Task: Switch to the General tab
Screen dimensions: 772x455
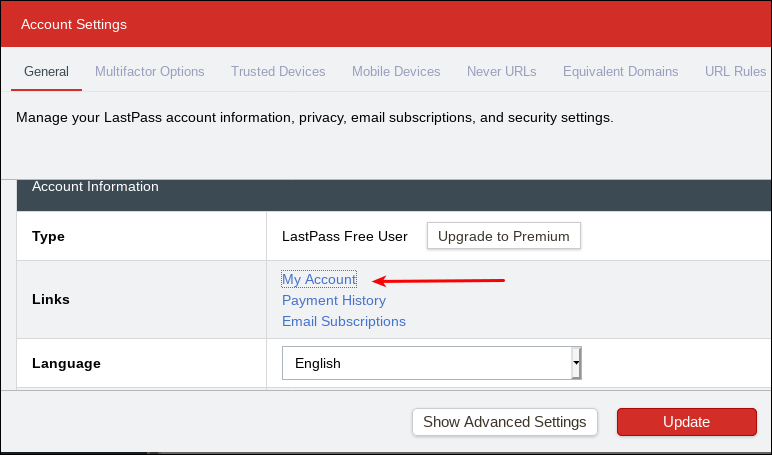Action: tap(46, 72)
